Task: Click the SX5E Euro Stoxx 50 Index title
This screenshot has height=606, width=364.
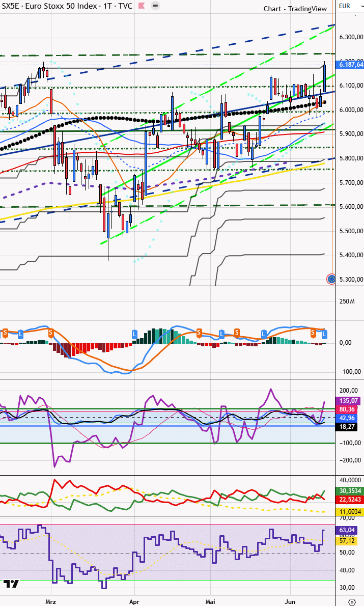Action: click(67, 6)
